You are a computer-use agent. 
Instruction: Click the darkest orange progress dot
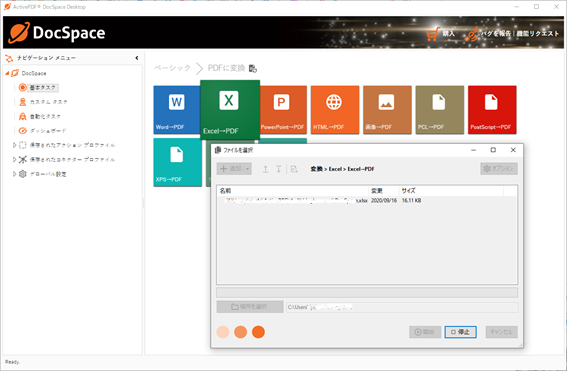(258, 332)
